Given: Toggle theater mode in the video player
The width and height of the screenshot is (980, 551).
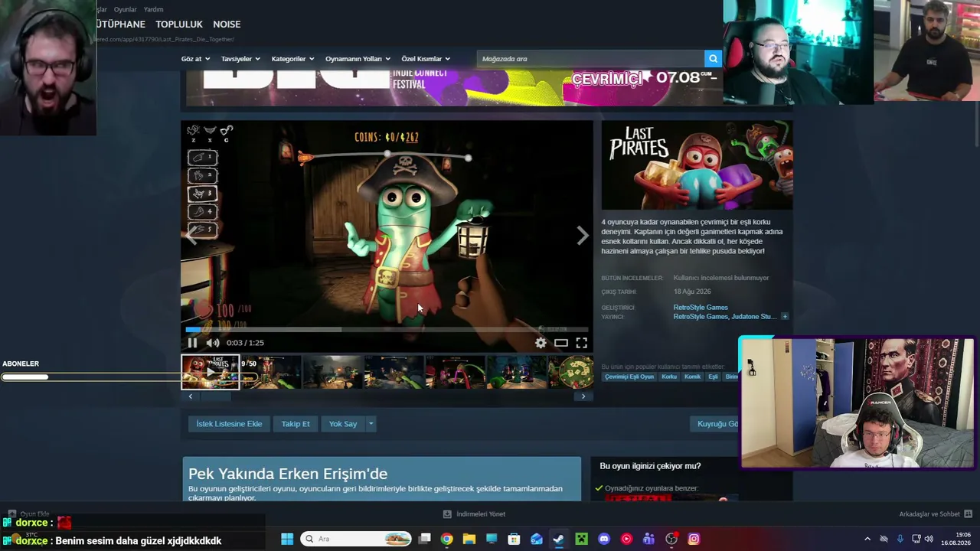Looking at the screenshot, I should [x=561, y=343].
